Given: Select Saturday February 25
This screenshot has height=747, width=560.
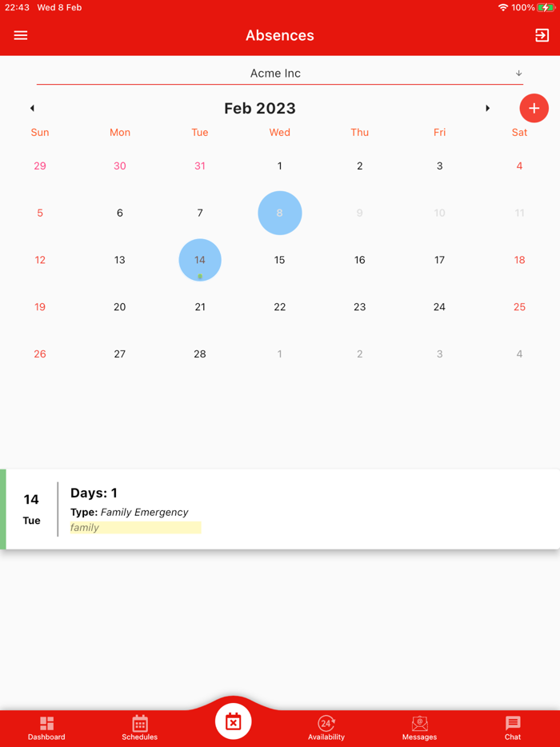Looking at the screenshot, I should (519, 307).
